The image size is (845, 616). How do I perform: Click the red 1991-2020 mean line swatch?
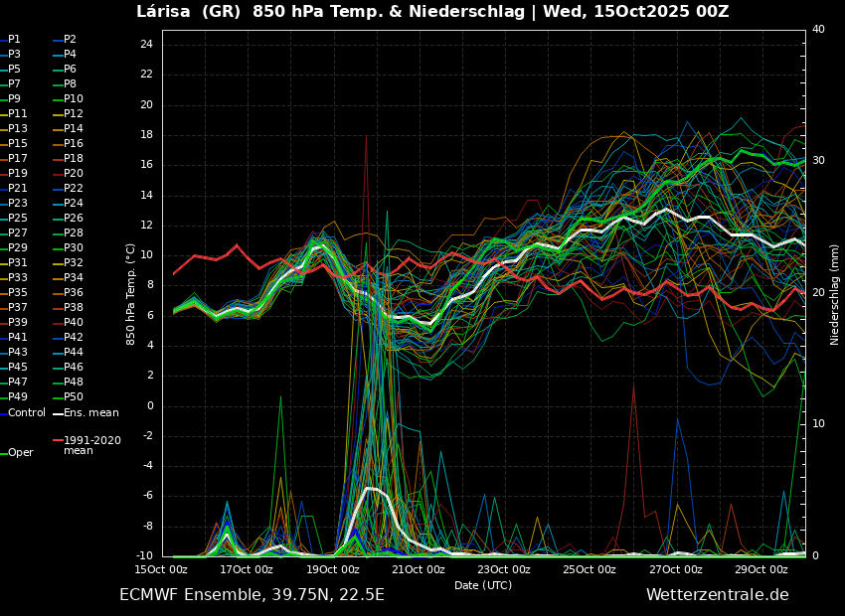pyautogui.click(x=57, y=440)
